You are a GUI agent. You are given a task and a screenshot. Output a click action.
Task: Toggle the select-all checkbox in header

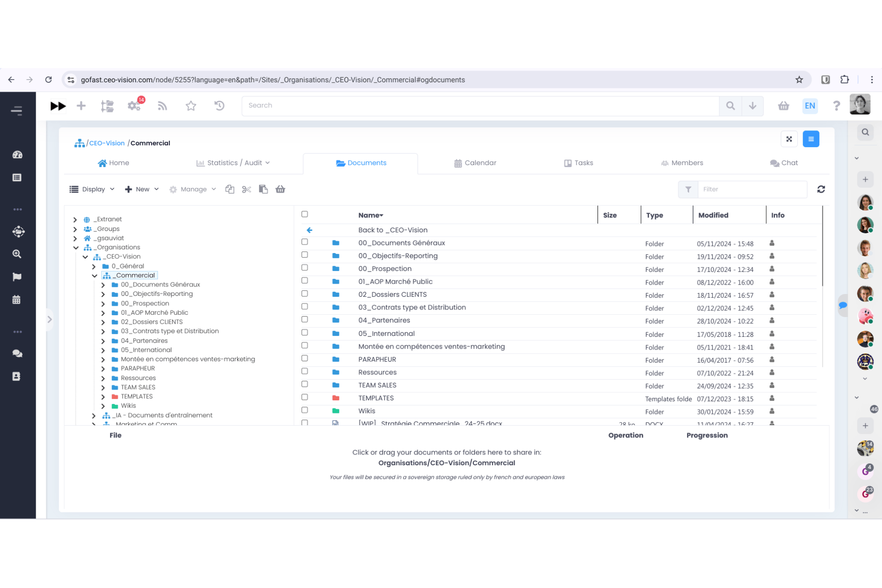click(305, 215)
